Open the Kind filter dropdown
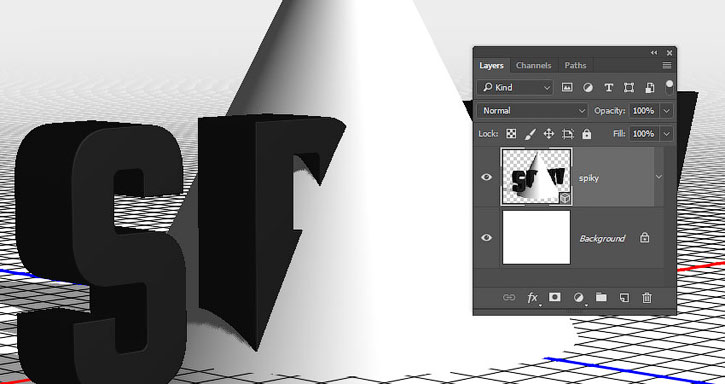The image size is (725, 384). pyautogui.click(x=516, y=87)
